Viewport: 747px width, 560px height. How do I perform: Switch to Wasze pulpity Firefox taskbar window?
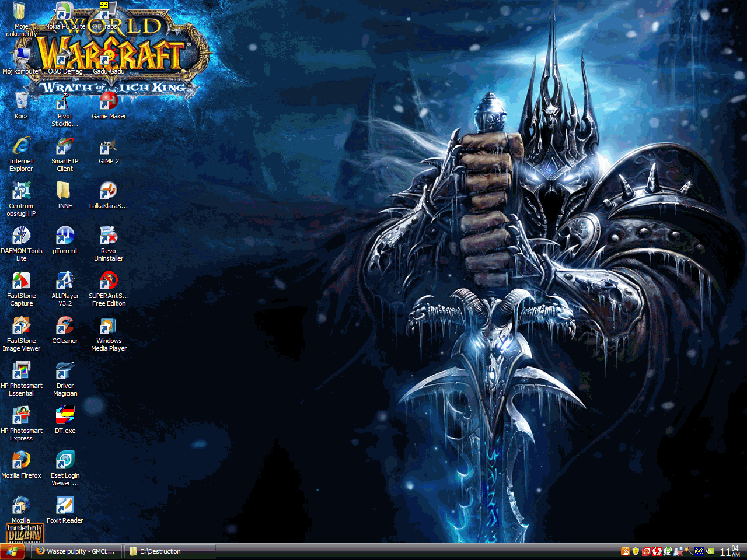click(77, 551)
